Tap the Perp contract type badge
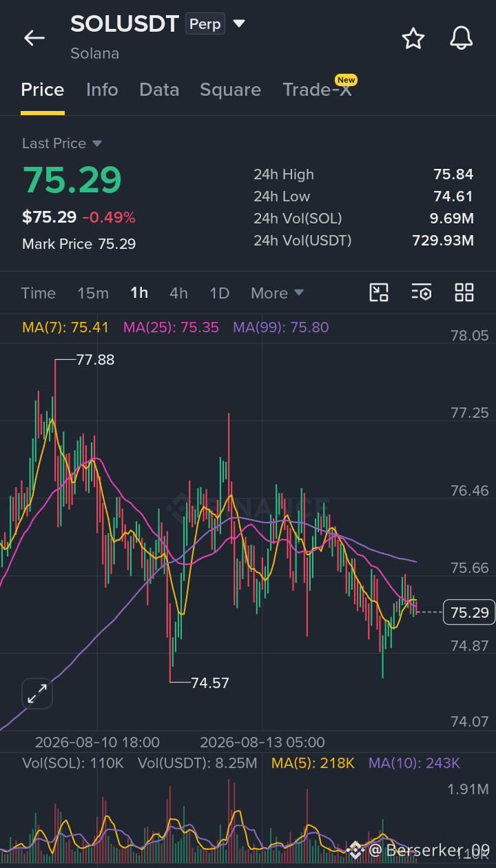 coord(205,24)
